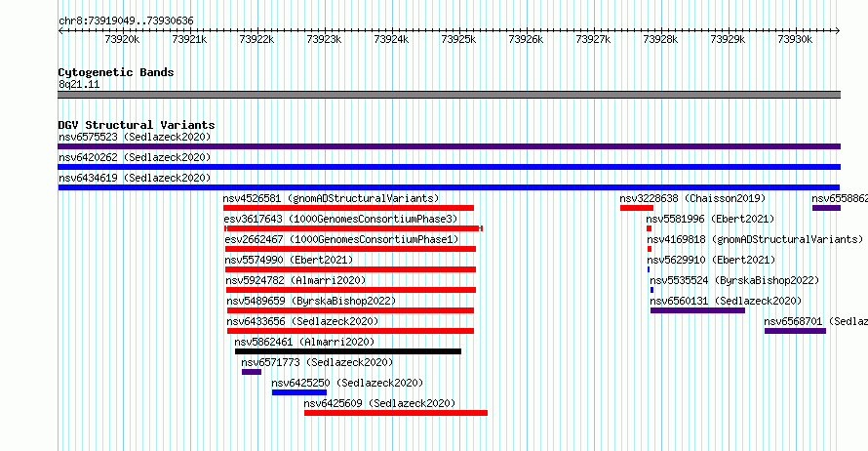Click the 73921k ruler tick label
868x451 pixels.
coord(189,39)
